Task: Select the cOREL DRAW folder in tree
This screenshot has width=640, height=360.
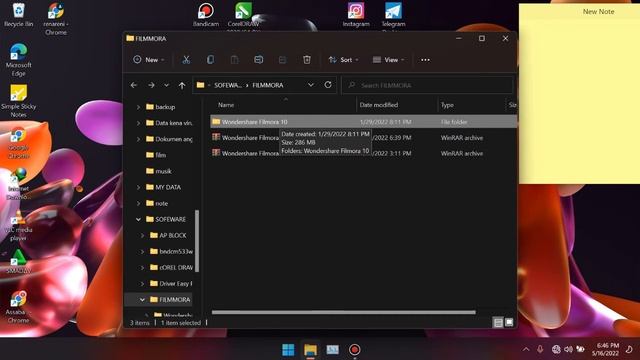Action: click(x=171, y=268)
